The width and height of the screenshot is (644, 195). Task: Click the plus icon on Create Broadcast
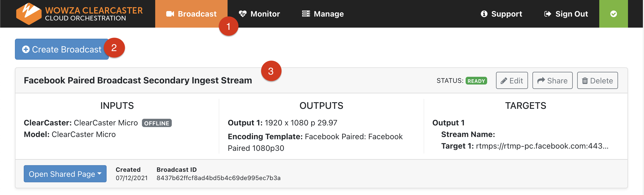pos(26,49)
